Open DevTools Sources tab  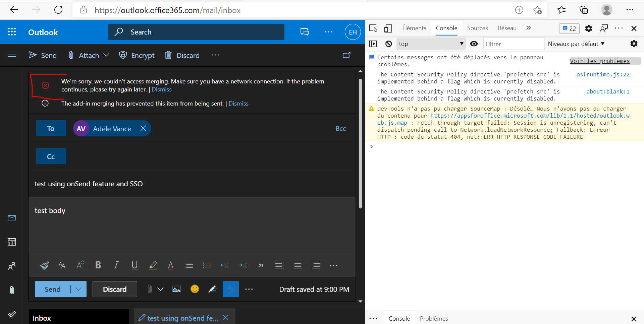click(477, 28)
